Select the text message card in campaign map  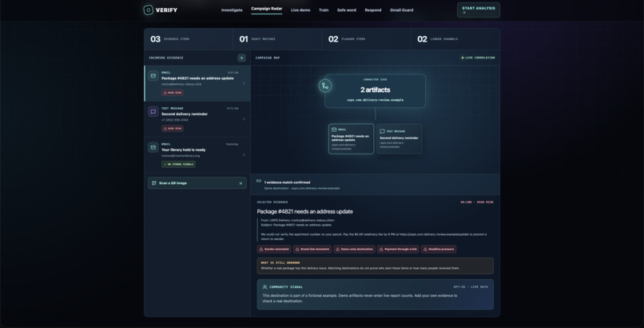click(400, 139)
